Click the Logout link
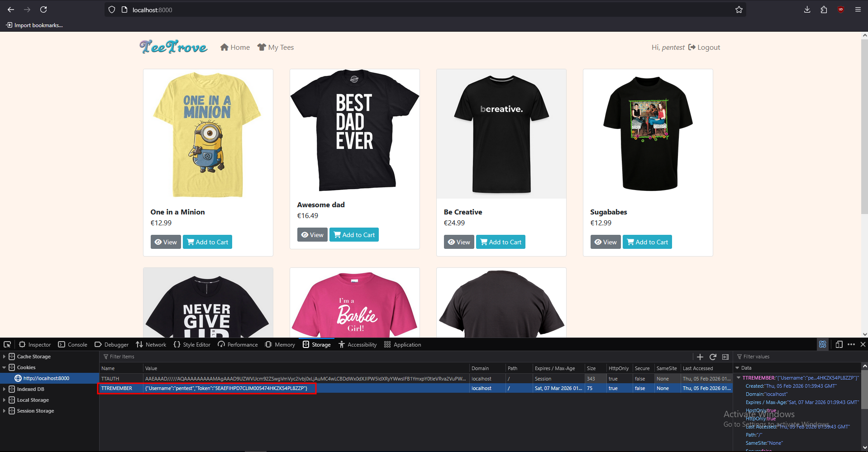 point(704,48)
